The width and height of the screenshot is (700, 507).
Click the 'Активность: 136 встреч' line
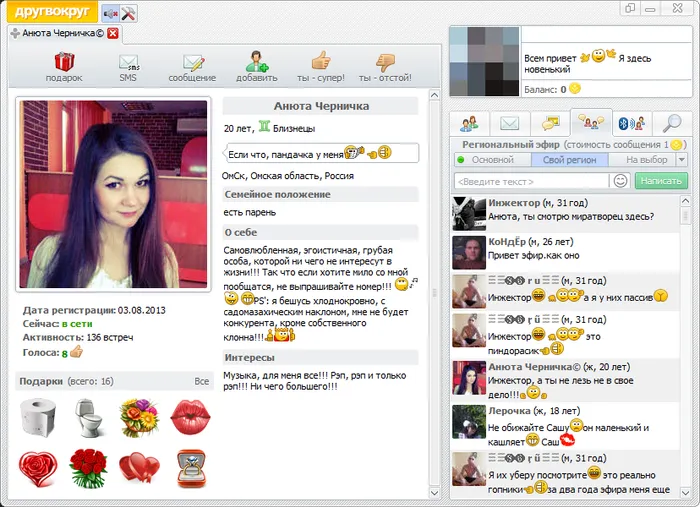tap(78, 337)
